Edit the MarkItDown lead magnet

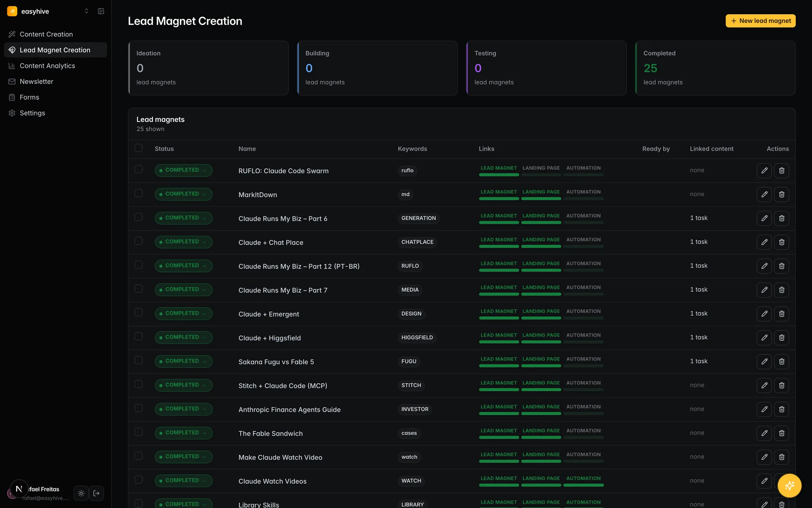click(x=764, y=194)
